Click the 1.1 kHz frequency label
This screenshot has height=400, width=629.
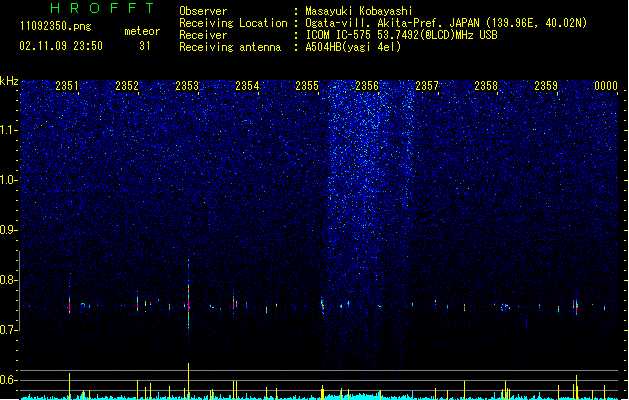[x=9, y=130]
